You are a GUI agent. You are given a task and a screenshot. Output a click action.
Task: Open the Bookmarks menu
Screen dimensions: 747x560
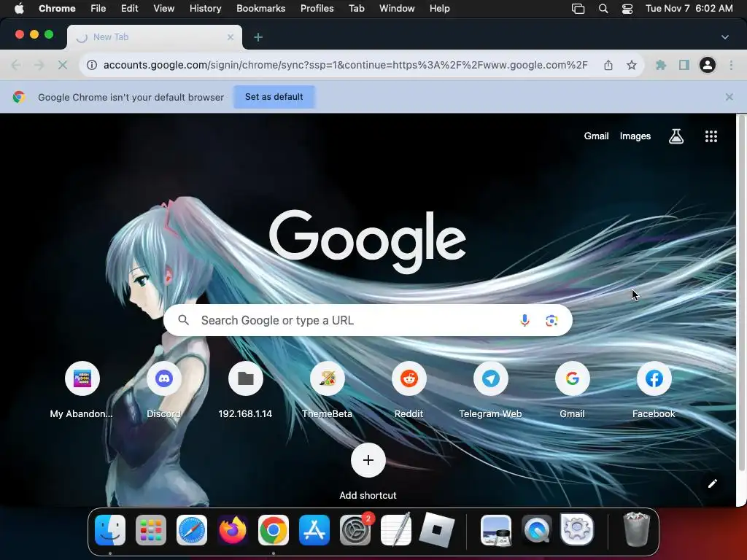[260, 9]
